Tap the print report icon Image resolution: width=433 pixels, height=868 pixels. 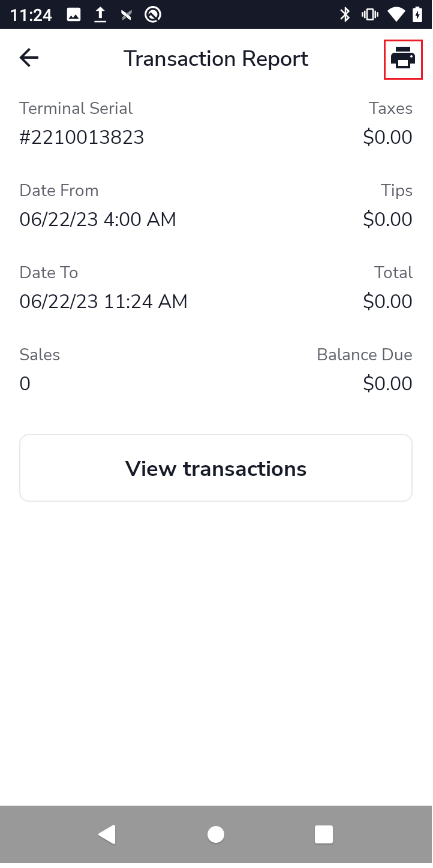click(403, 59)
